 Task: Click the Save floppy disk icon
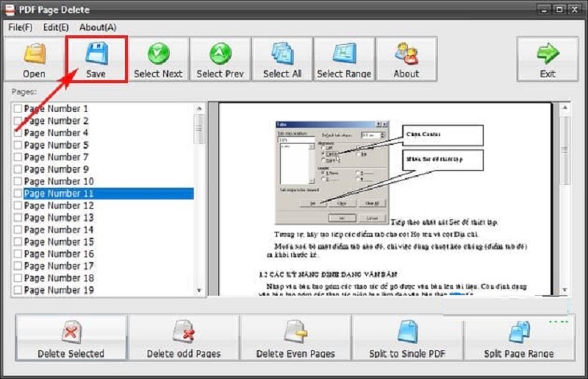click(96, 53)
